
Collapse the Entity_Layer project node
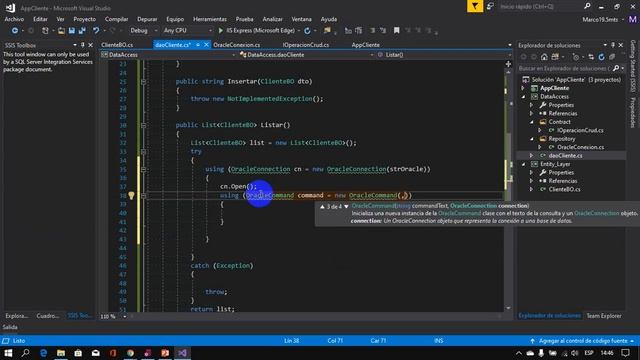click(x=524, y=164)
